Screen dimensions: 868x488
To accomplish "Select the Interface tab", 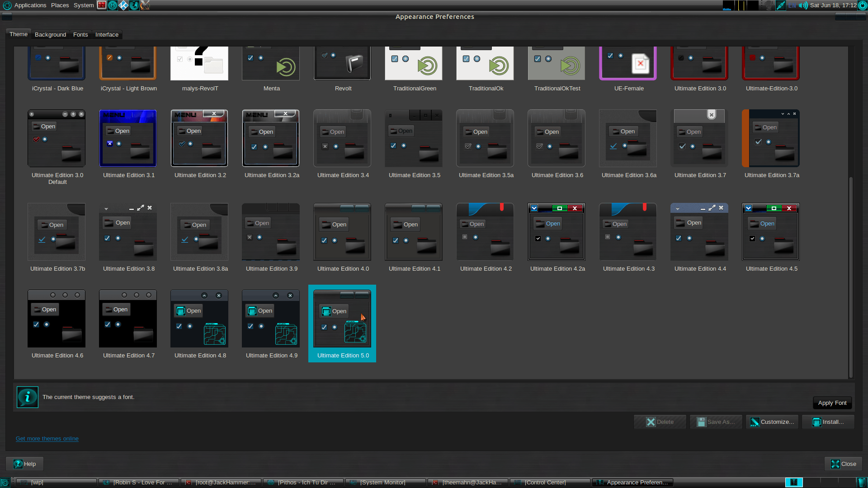I will [106, 34].
